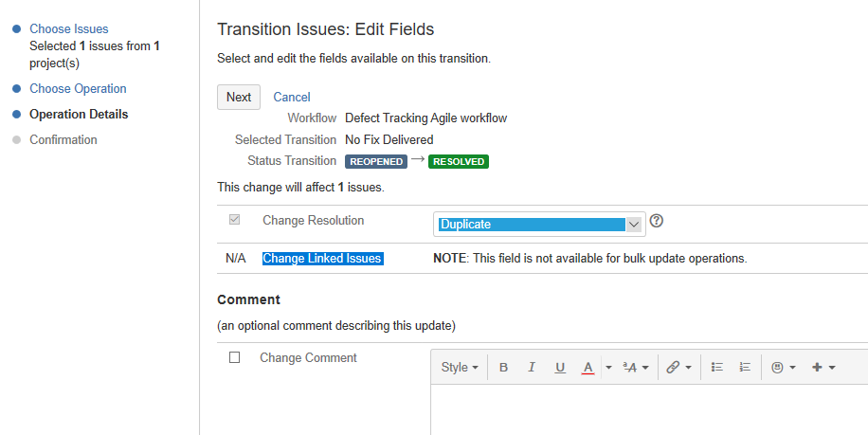Go to Choose Issues step

click(68, 28)
